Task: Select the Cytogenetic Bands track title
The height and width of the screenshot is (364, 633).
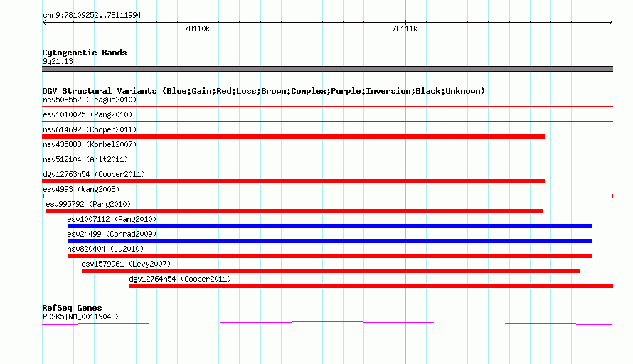Action: click(x=85, y=53)
